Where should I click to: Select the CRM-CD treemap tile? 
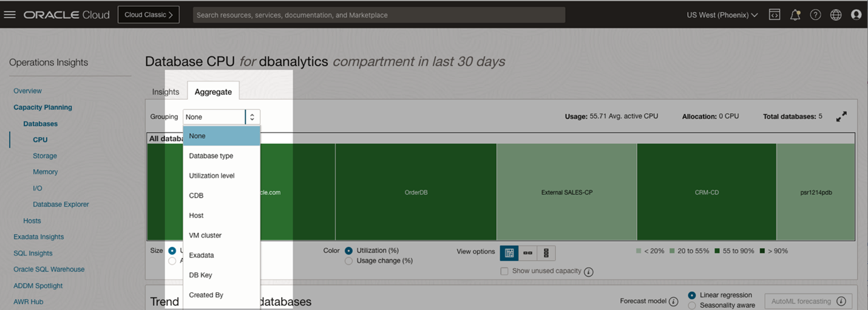pyautogui.click(x=707, y=192)
